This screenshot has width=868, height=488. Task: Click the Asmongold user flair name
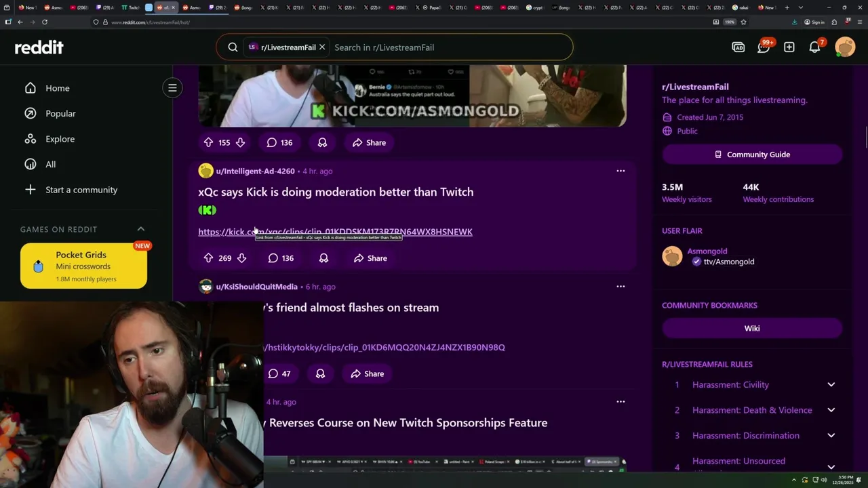click(x=707, y=251)
